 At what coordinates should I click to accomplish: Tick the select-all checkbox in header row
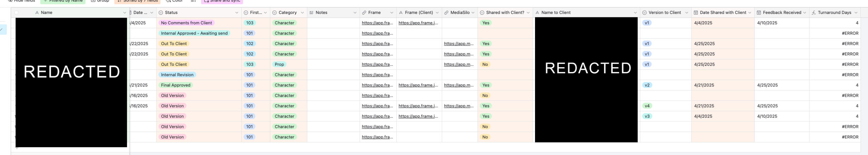tap(16, 13)
